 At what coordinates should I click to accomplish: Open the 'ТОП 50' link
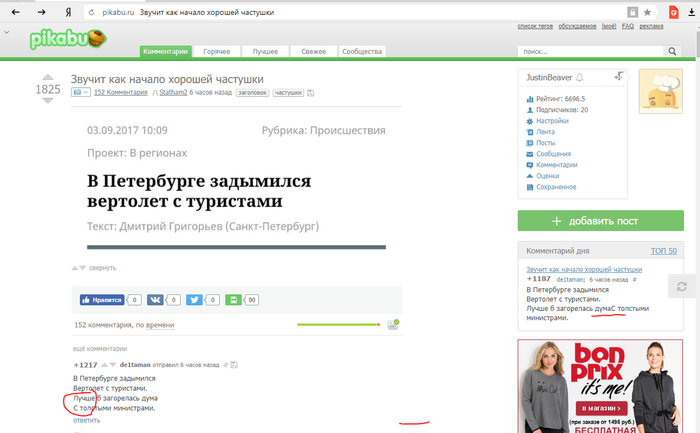[664, 250]
